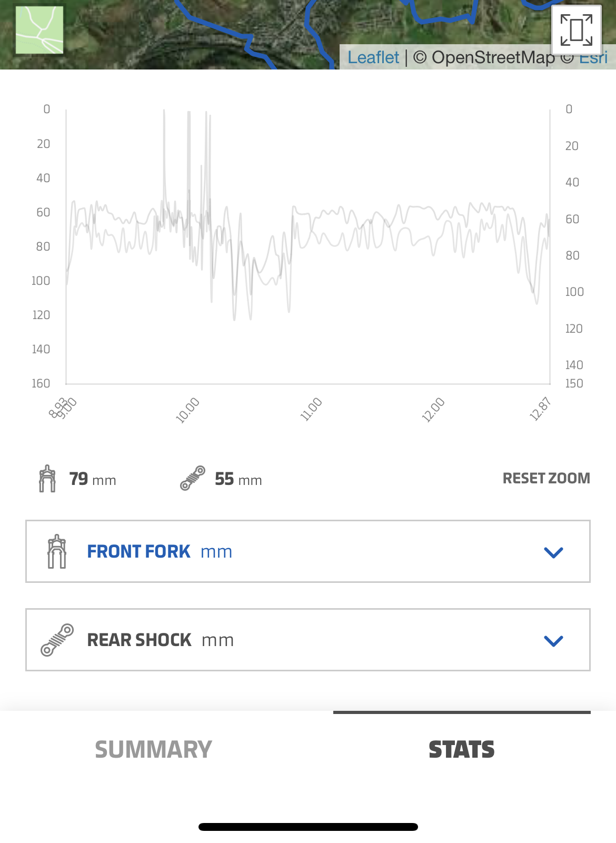Tap the 10.00 marker on chart axis
The height and width of the screenshot is (843, 616).
point(187,411)
